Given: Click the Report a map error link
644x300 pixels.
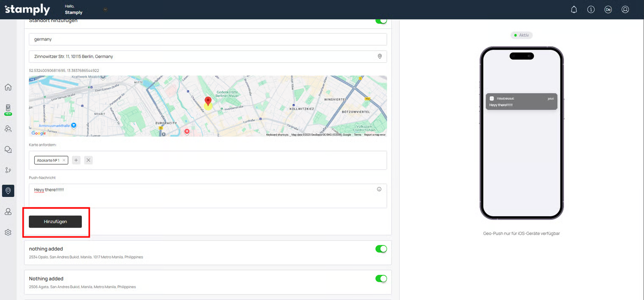Looking at the screenshot, I should coord(375,135).
